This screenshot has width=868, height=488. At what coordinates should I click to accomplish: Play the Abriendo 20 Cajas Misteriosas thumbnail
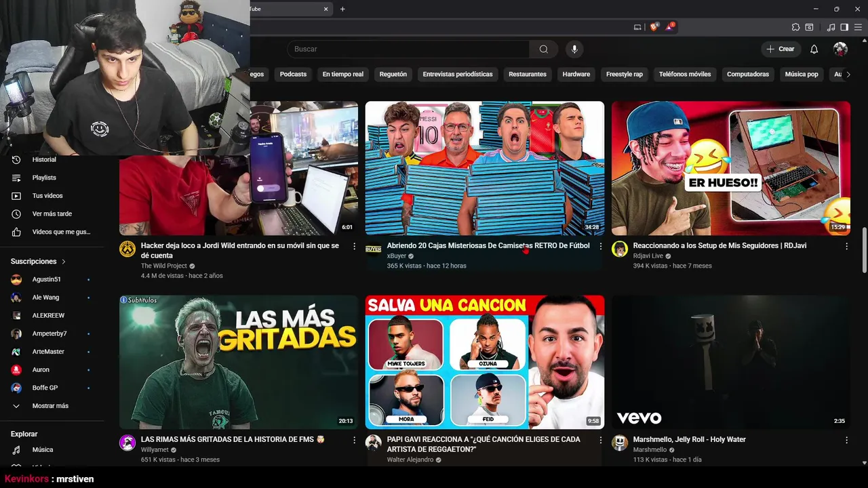pos(485,168)
